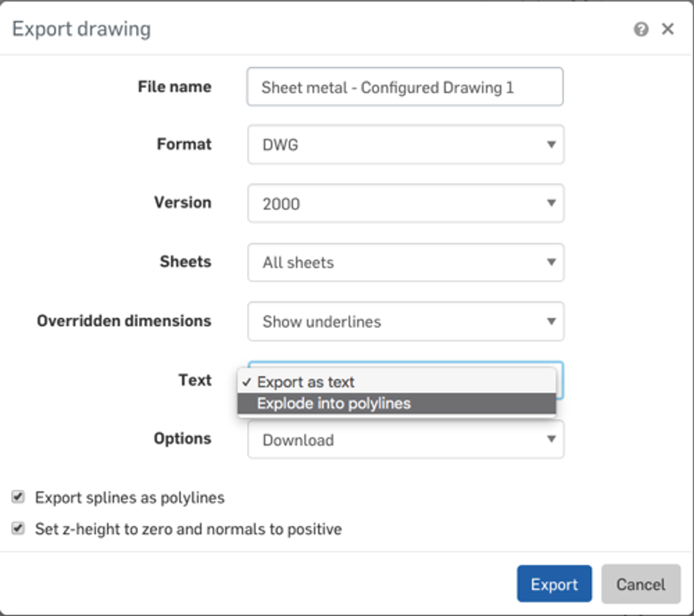This screenshot has width=694, height=616.
Task: Click the Version dropdown arrow
Action: pos(551,203)
